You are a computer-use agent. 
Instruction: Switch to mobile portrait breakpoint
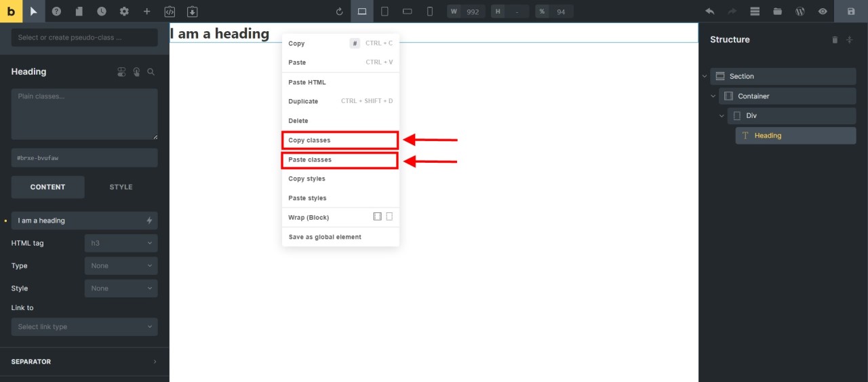[x=429, y=12]
